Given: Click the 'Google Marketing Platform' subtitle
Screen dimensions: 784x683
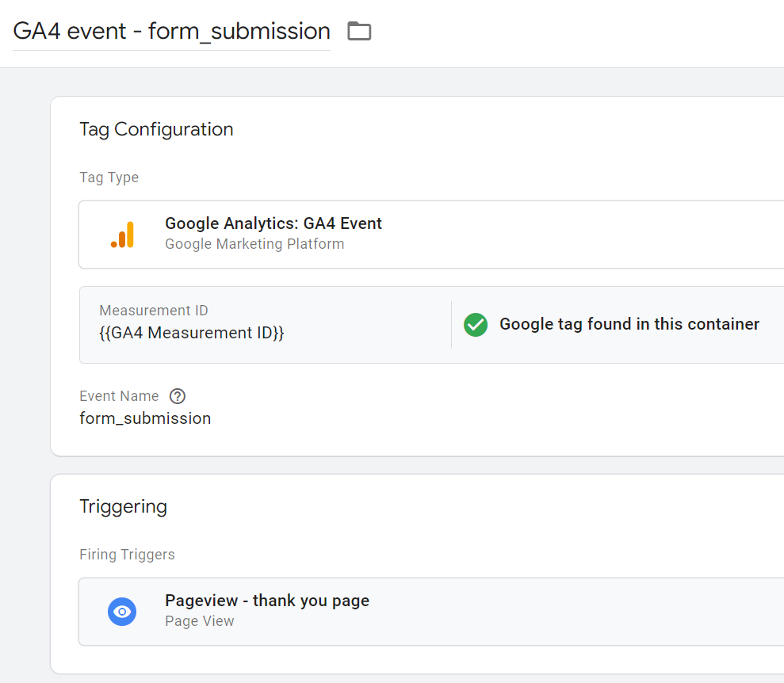Looking at the screenshot, I should click(x=254, y=244).
